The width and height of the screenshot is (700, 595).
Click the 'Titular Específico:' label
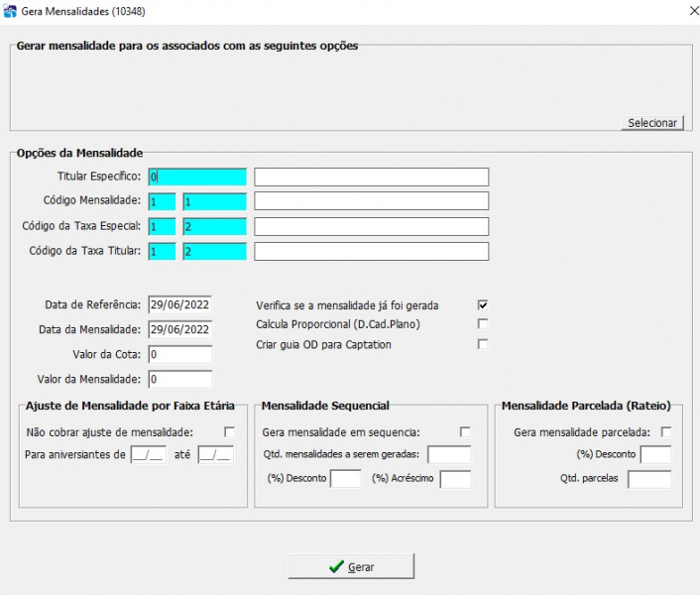coord(99,177)
